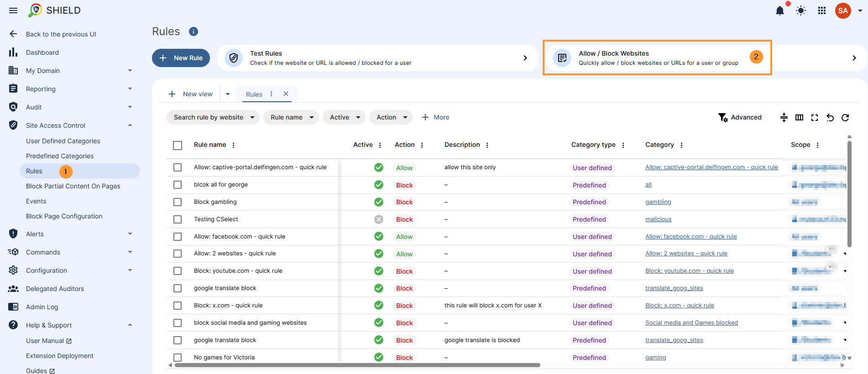Click New view button
Screen dimensions: 868x374
[x=190, y=94]
